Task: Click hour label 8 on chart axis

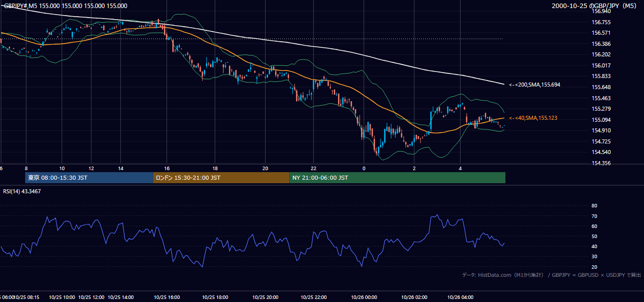Action: point(26,168)
